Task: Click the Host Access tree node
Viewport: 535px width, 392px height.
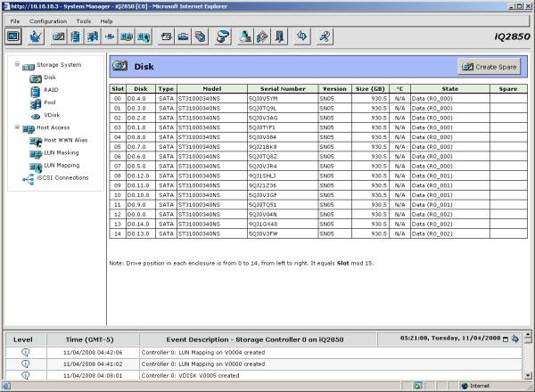Action: [53, 127]
